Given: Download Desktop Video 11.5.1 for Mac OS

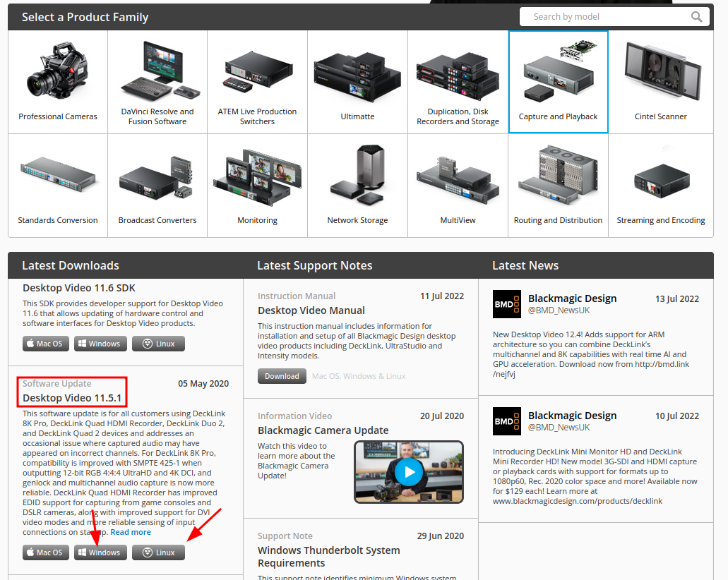Looking at the screenshot, I should pos(45,552).
